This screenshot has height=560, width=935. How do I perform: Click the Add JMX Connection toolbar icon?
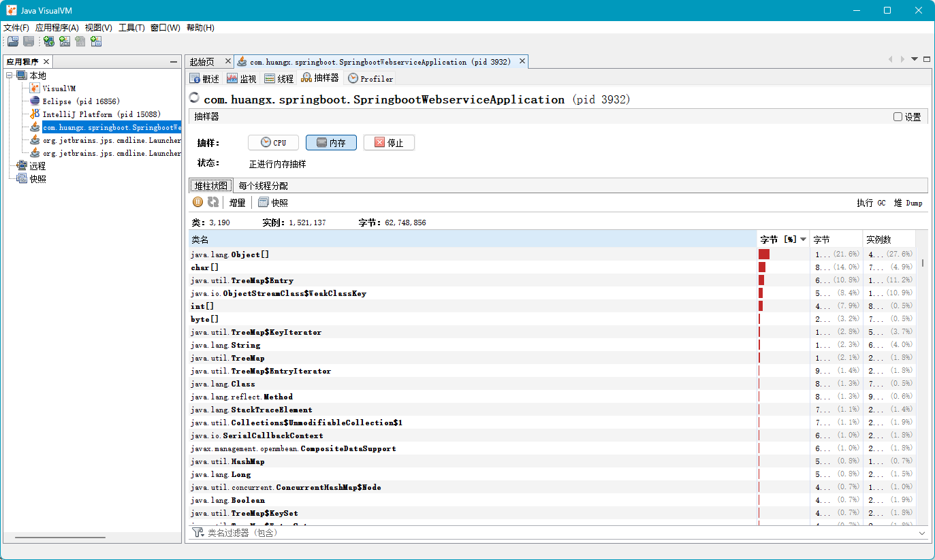(65, 42)
